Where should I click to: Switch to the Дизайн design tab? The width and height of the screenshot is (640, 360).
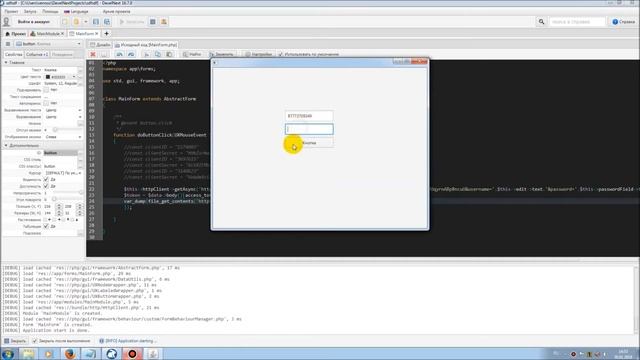pos(100,44)
